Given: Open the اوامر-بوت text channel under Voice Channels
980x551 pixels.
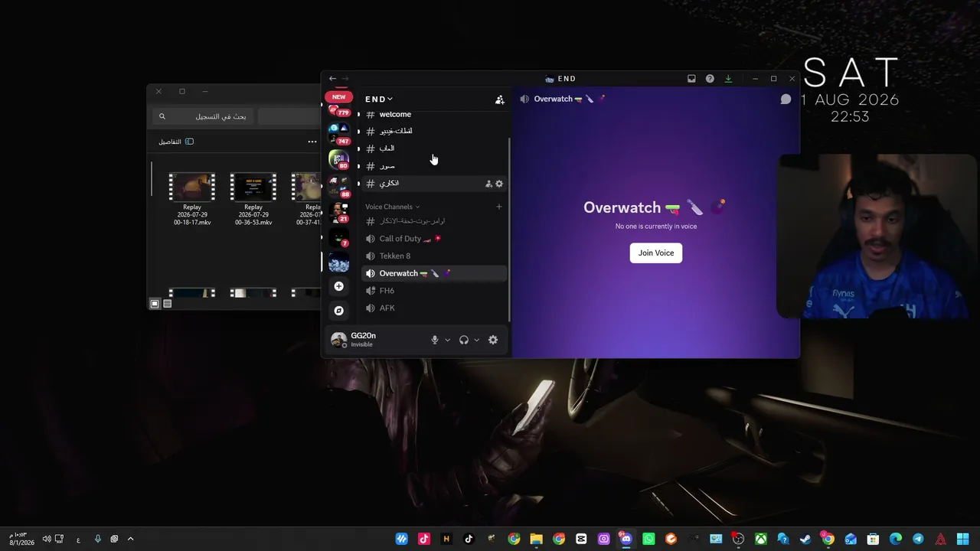Looking at the screenshot, I should [434, 221].
